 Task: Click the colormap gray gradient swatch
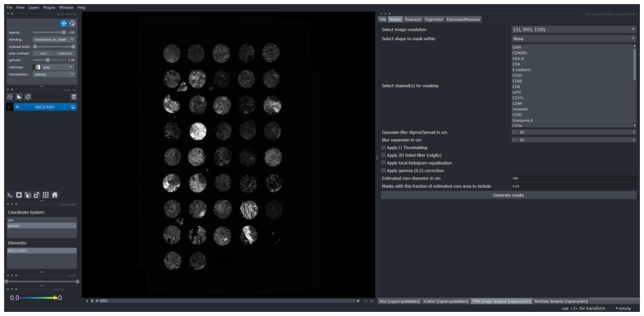coord(37,67)
